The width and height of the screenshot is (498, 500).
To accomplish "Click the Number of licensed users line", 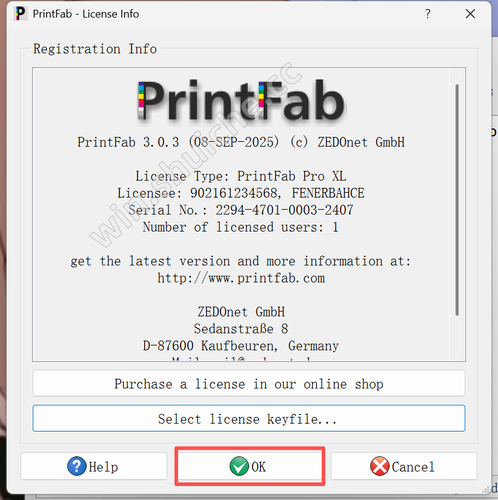I will point(241,227).
